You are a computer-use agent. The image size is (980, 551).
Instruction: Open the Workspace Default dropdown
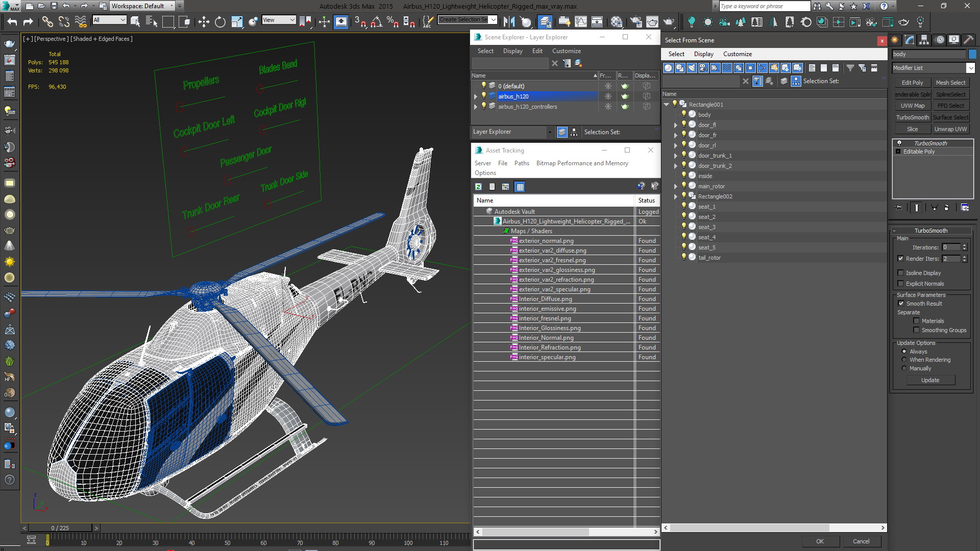click(x=143, y=6)
